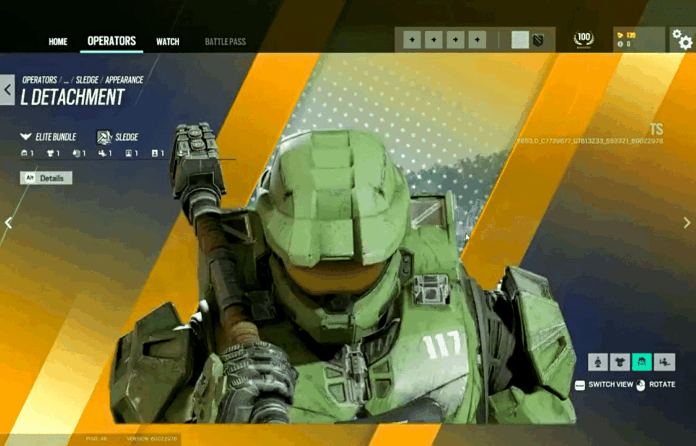Click the Sledge operator badge icon
Screen dimensions: 696x446
104,137
